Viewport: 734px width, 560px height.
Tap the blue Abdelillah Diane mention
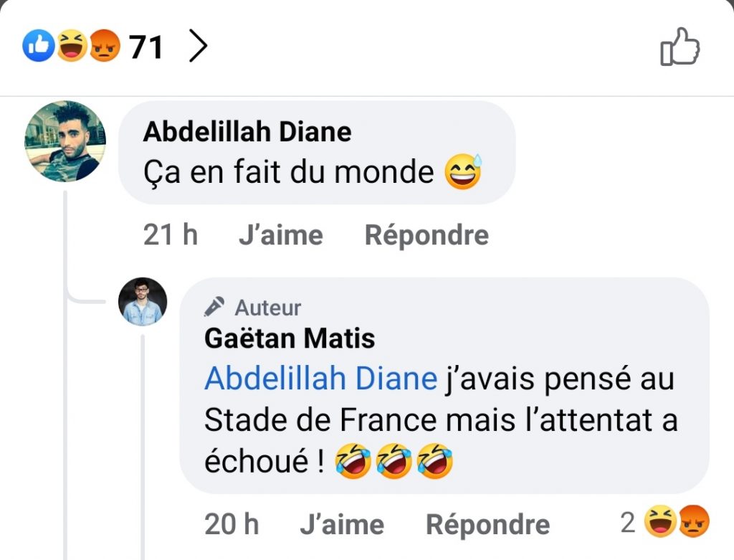[320, 379]
